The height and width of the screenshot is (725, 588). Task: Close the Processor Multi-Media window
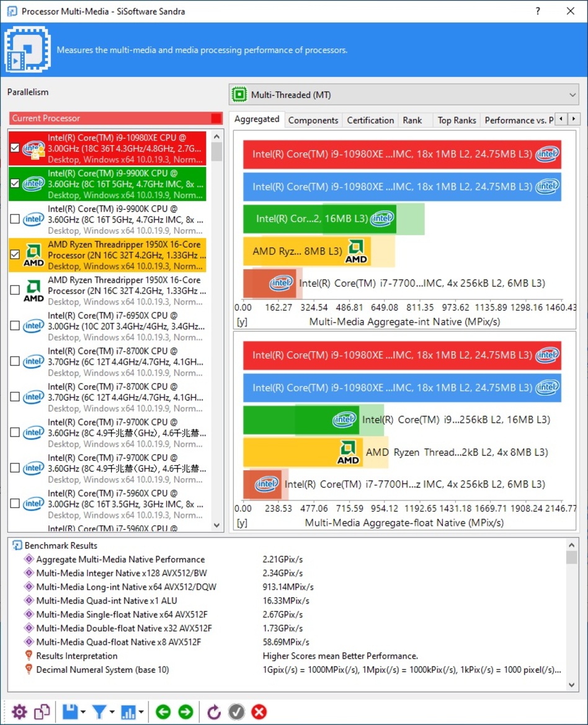tap(571, 11)
